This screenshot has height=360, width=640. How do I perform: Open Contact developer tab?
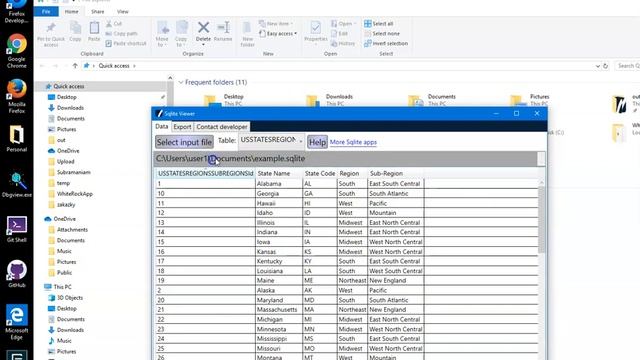click(222, 127)
